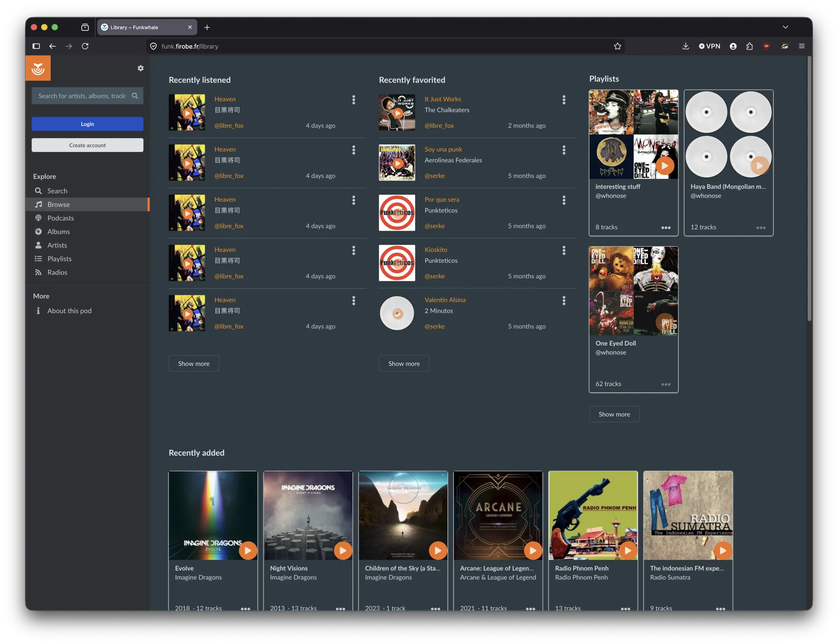Open the Imagine Dragons artist under Evolve
This screenshot has width=838, height=644.
coord(198,577)
